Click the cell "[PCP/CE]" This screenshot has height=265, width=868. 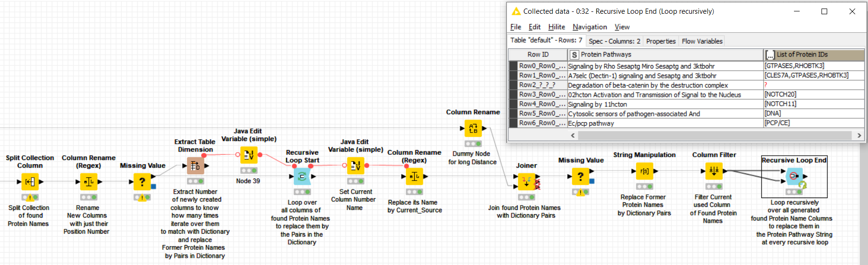tap(814, 123)
